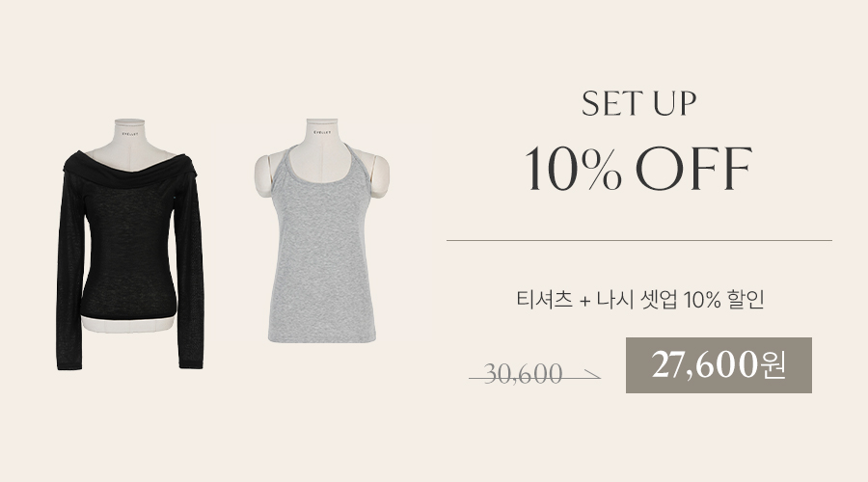
Task: Select the 27,600원 sale price box
Action: coord(719,365)
